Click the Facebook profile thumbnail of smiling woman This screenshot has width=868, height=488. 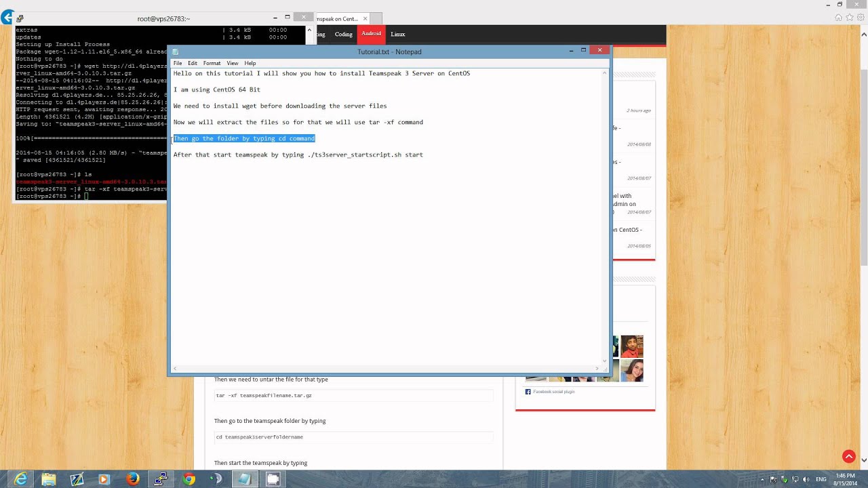coord(632,370)
